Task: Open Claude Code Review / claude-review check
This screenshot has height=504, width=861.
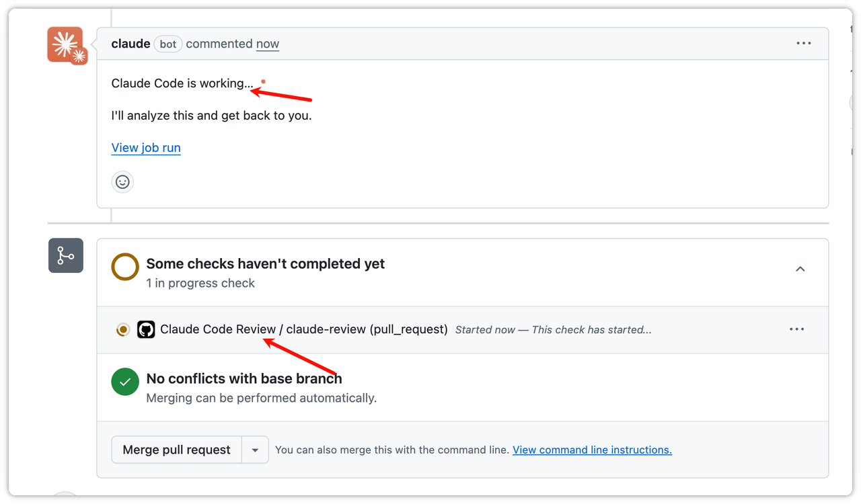Action: tap(303, 329)
